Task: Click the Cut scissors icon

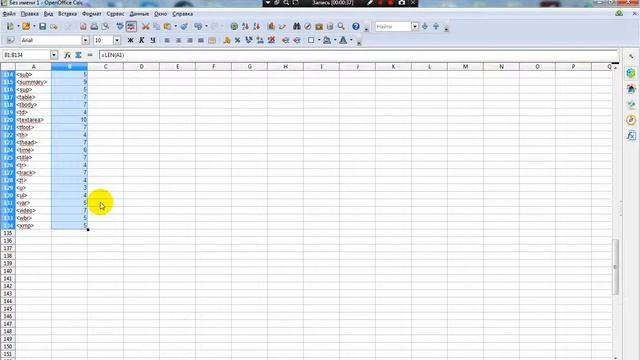Action: click(x=145, y=27)
